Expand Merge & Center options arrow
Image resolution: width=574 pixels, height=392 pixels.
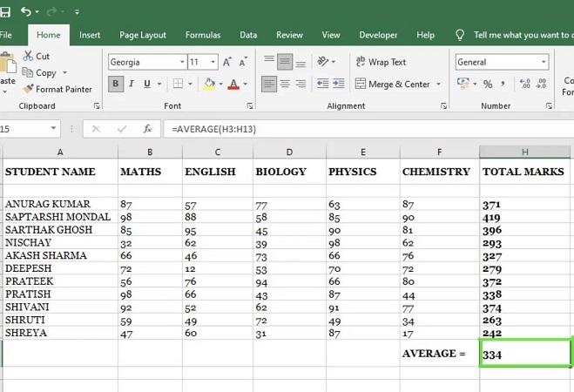click(x=438, y=84)
